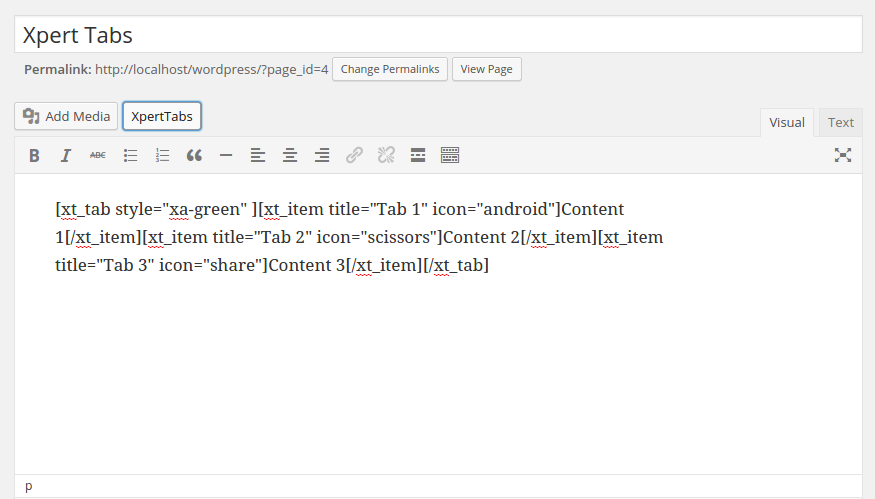Viewport: 875px width, 499px height.
Task: Insert a bulleted list
Action: 130,155
